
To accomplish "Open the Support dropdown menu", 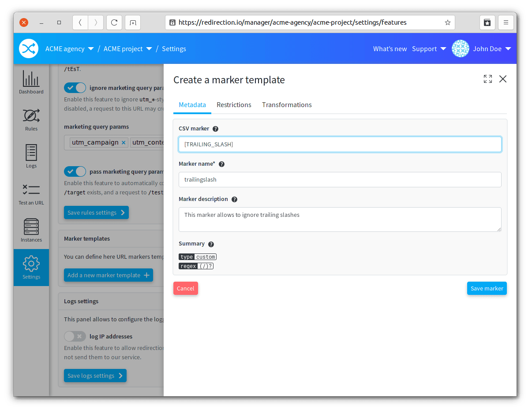I will [428, 49].
